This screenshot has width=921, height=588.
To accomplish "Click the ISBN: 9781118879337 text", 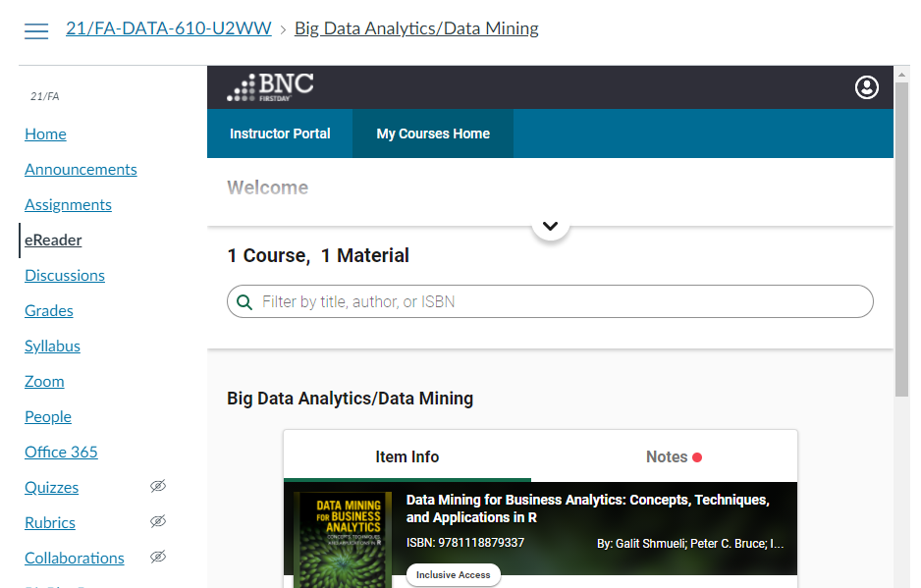I will click(x=464, y=543).
